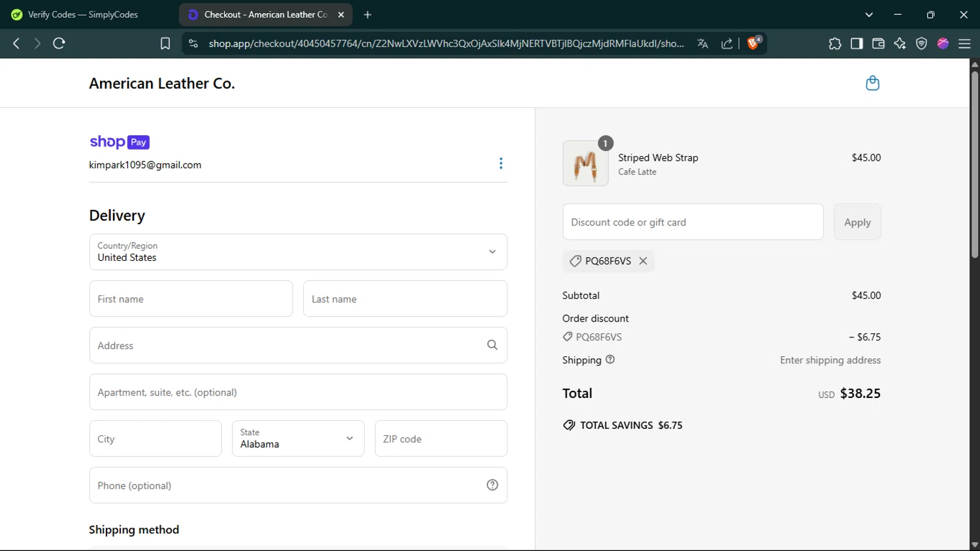Screen dimensions: 980x551
Task: Reload the checkout page
Action: coord(59,43)
